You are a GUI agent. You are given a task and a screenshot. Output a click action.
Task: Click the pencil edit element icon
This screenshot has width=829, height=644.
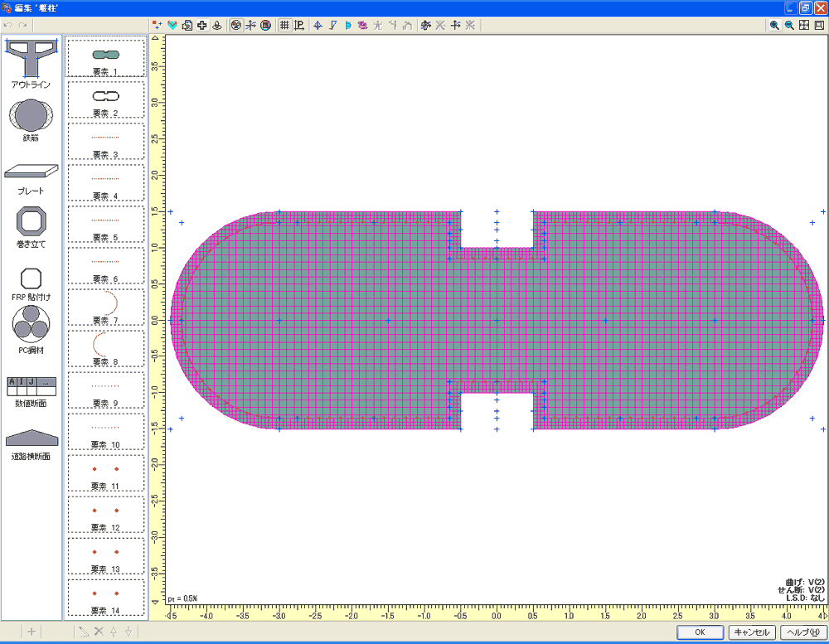coord(84,632)
